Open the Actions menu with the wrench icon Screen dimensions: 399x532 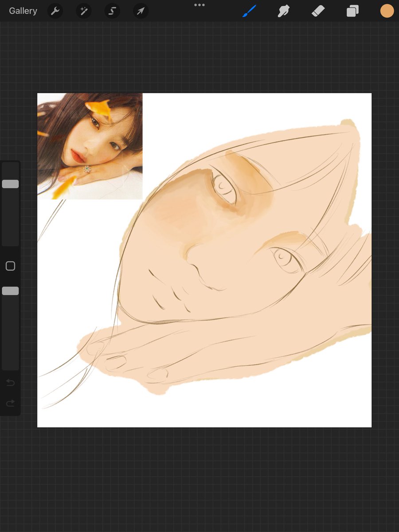[55, 11]
